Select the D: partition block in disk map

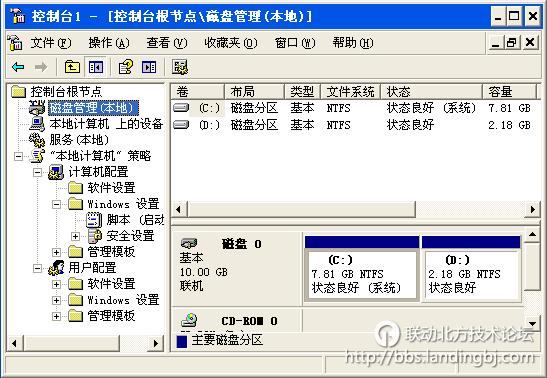point(471,268)
